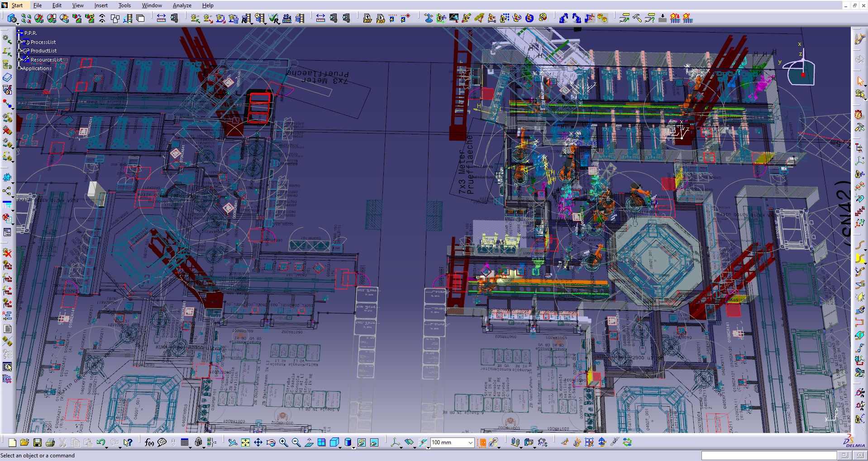The image size is (868, 461).
Task: Select the ProcessList label in tree
Action: pyautogui.click(x=43, y=42)
